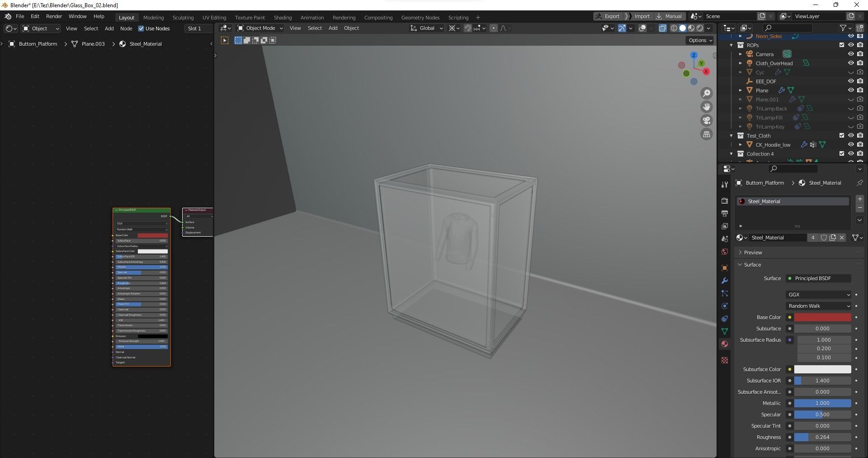Open the Object Data properties tab
The height and width of the screenshot is (458, 868).
point(725,331)
